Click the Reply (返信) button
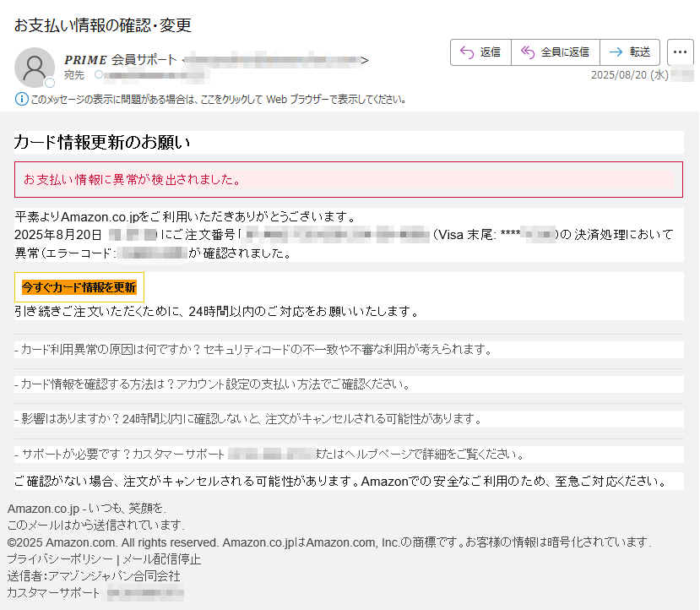Screen dimensions: 700x610 tap(480, 52)
